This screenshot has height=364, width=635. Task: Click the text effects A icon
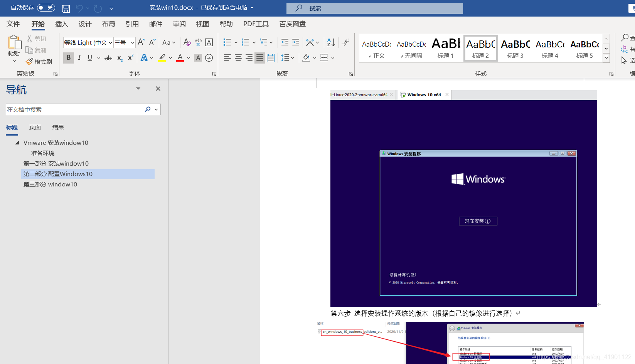click(144, 57)
